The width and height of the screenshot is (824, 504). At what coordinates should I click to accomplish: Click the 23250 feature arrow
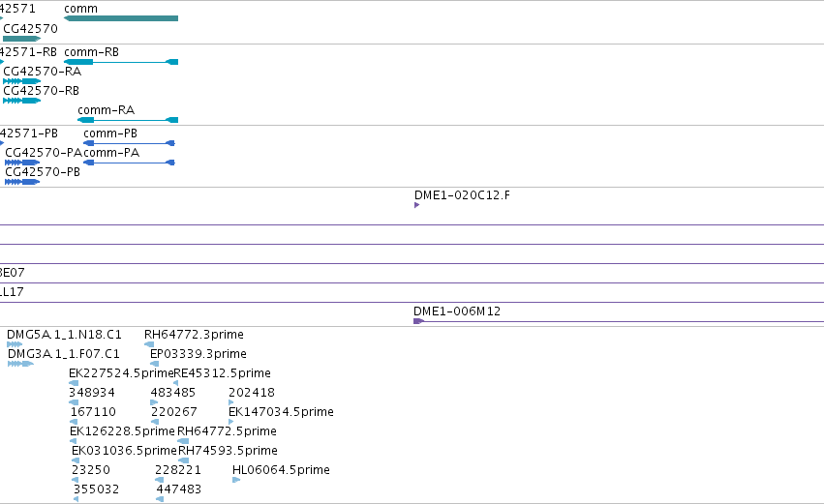click(75, 481)
